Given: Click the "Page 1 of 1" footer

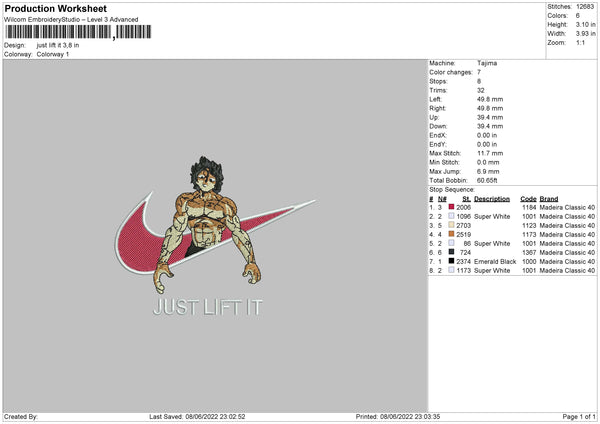Looking at the screenshot, I should pyautogui.click(x=579, y=417).
